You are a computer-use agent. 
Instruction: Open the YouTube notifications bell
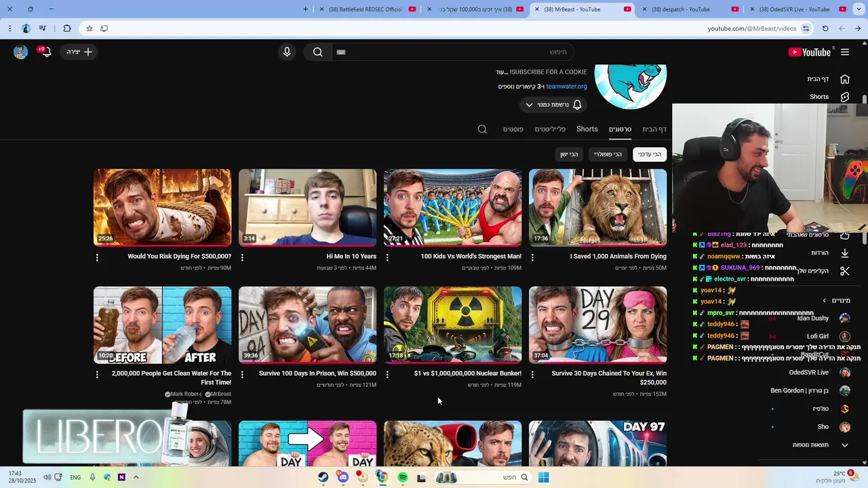[x=45, y=52]
